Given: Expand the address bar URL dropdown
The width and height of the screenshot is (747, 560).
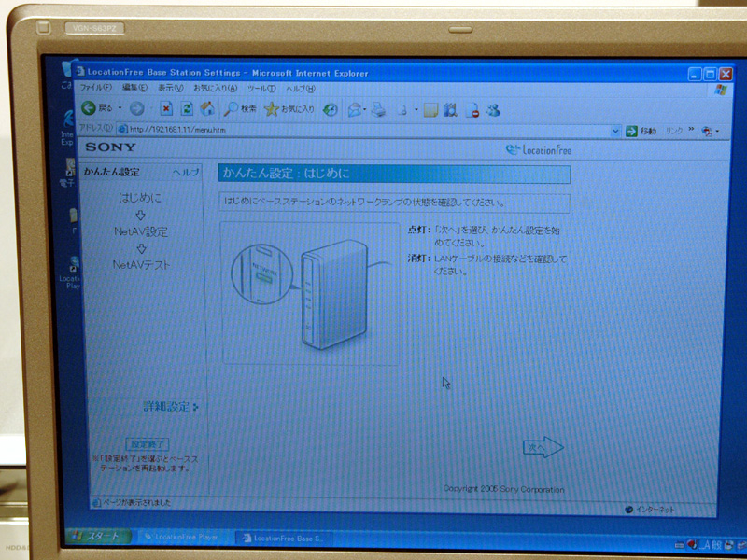Looking at the screenshot, I should click(615, 131).
